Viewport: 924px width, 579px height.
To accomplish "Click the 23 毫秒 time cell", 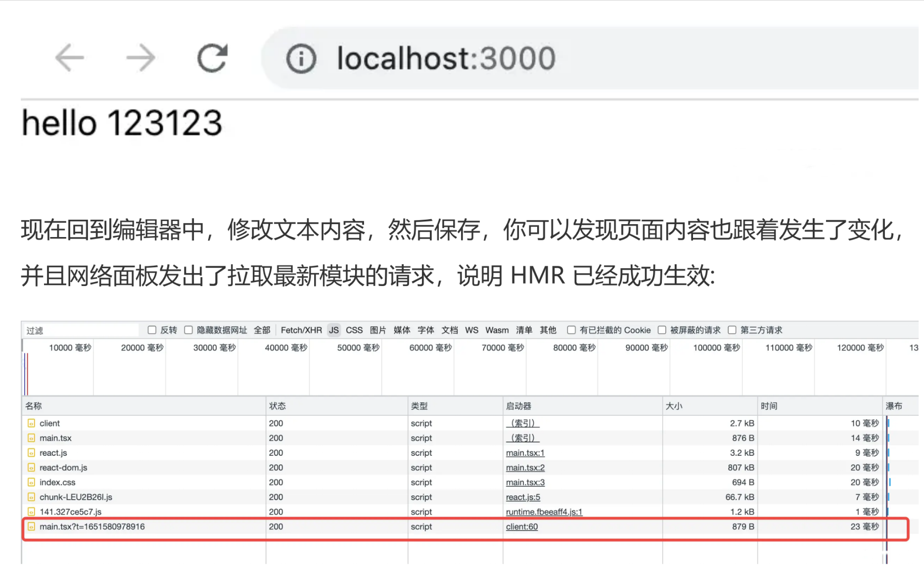I will [x=865, y=527].
